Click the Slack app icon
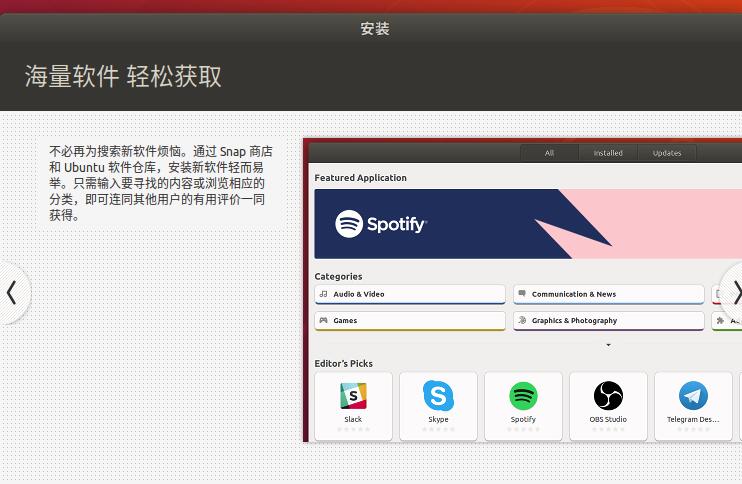 point(353,396)
